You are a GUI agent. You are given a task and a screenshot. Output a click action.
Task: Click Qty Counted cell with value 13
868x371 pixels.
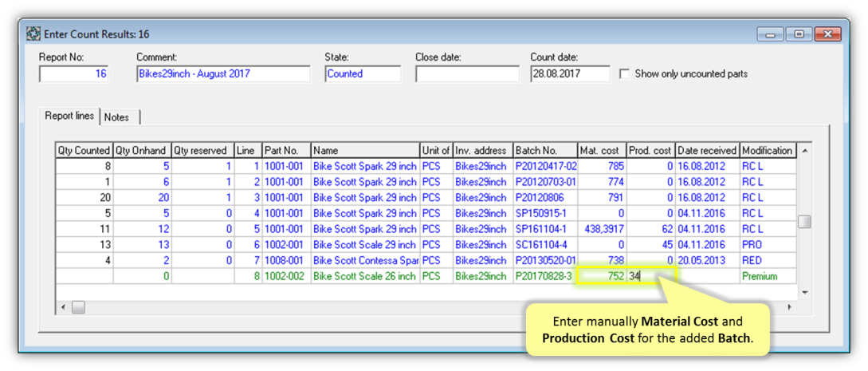tap(84, 244)
